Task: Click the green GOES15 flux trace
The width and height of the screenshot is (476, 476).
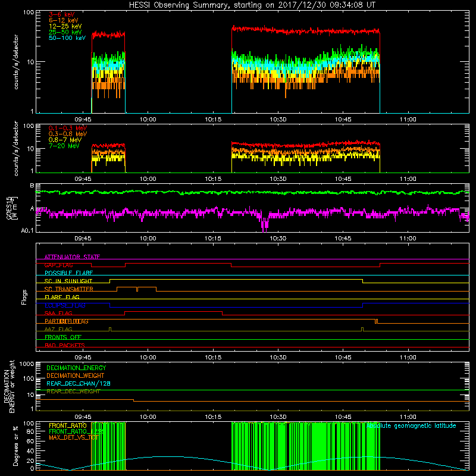Action: [x=252, y=192]
